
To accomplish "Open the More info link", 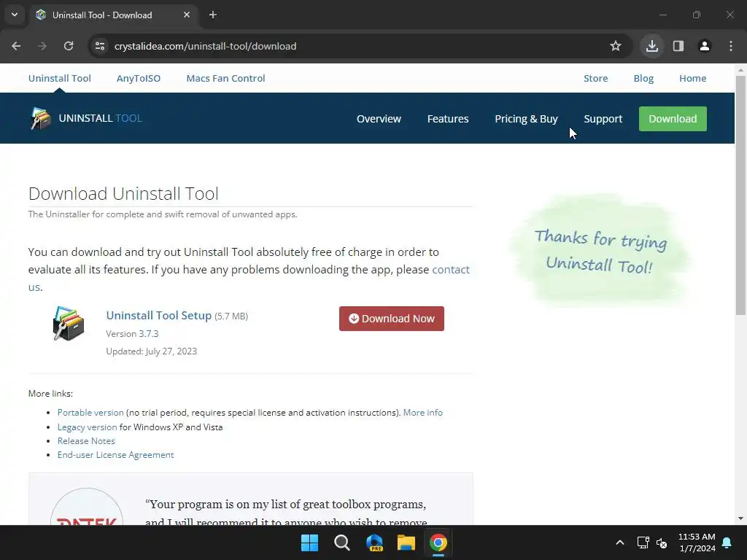I will coord(423,413).
